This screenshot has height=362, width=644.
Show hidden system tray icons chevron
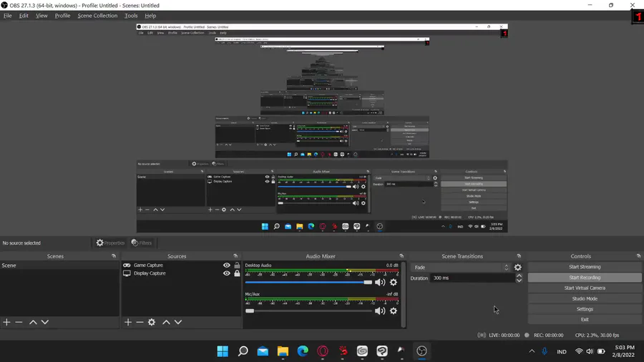(532, 351)
